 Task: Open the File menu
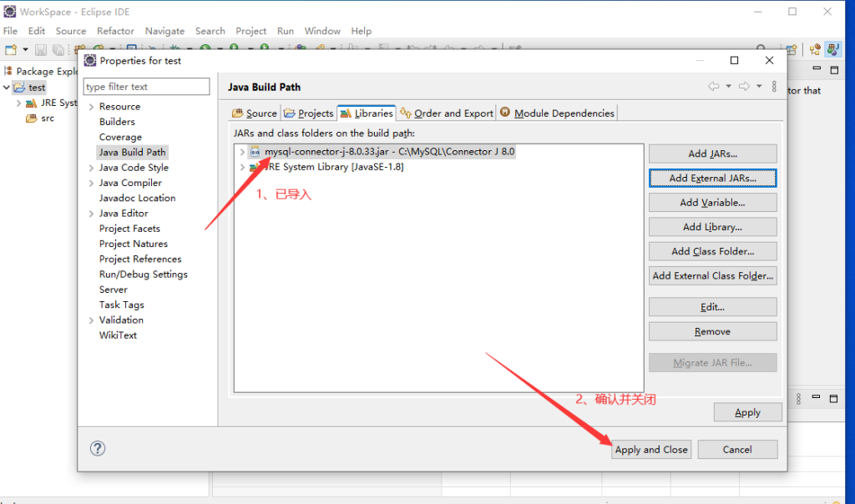pyautogui.click(x=10, y=31)
